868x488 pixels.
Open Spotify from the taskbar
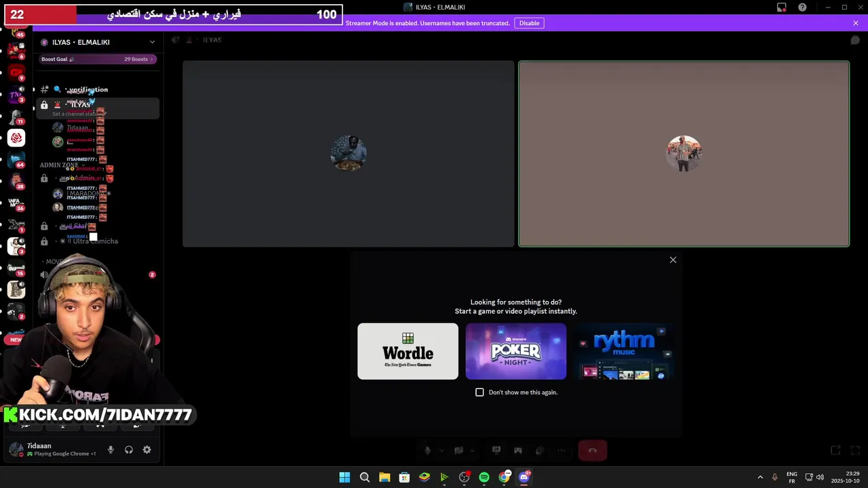[484, 477]
